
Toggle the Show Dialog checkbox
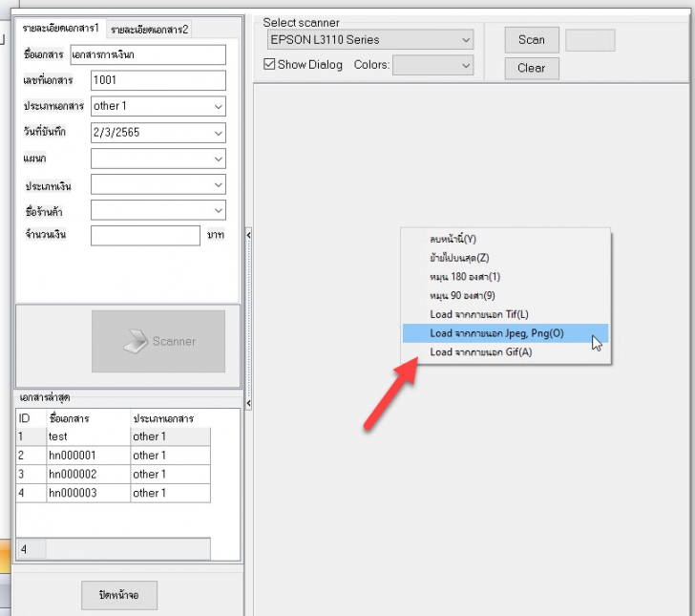point(269,64)
